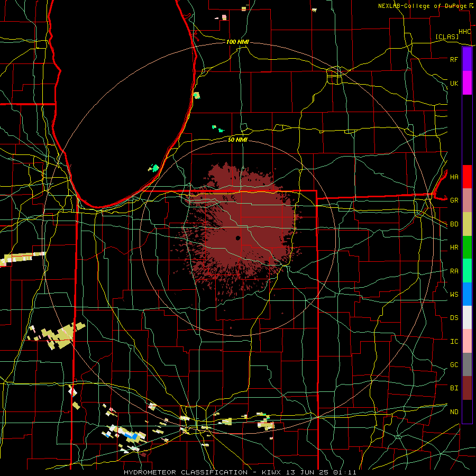This screenshot has width=476, height=476.
Task: Click the GR legend label
Action: point(454,200)
